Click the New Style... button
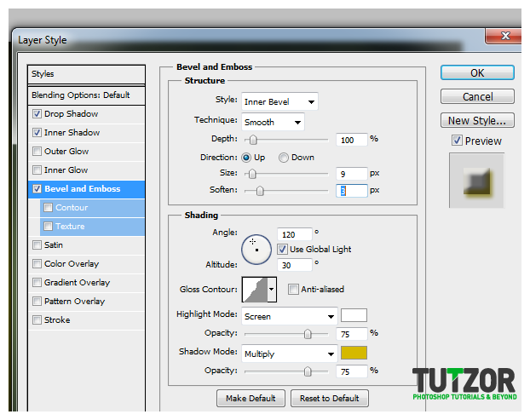 477,120
